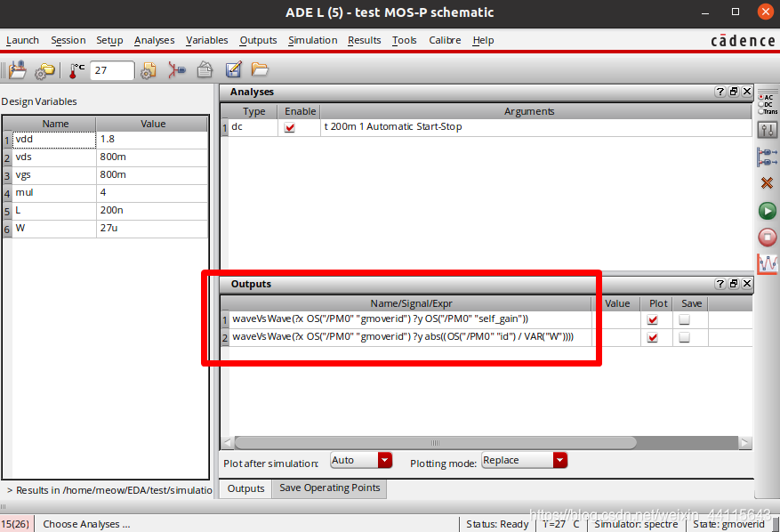The width and height of the screenshot is (780, 532).
Task: Open the model libraries setup icon
Action: [x=148, y=70]
